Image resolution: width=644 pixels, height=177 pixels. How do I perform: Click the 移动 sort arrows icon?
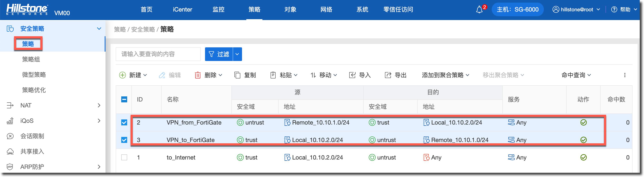tap(313, 75)
